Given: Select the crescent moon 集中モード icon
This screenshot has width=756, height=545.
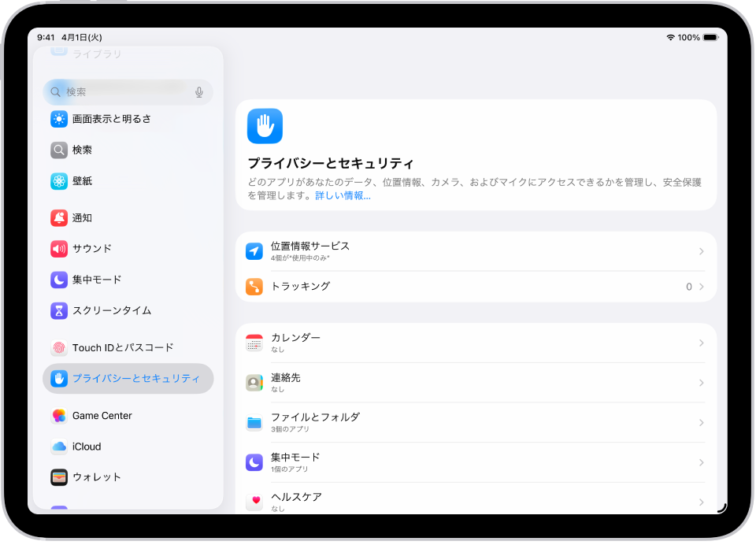Looking at the screenshot, I should point(58,280).
